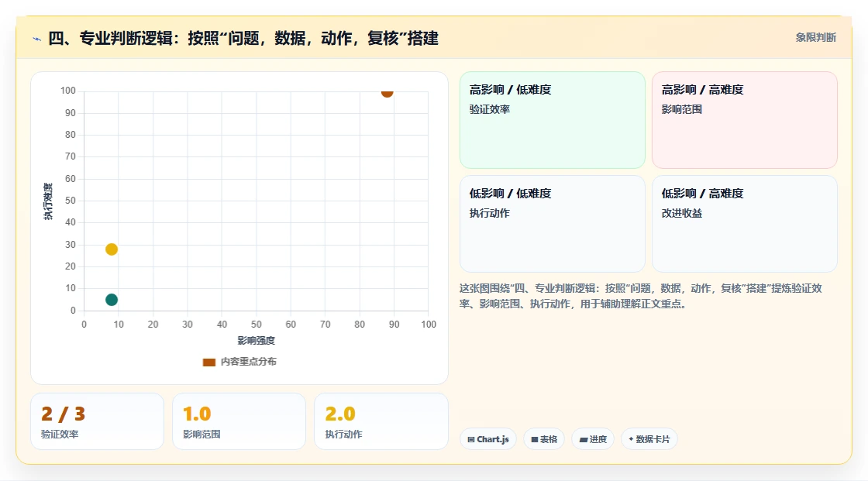868x481 pixels.
Task: Select the 进度 tag chip
Action: click(x=593, y=439)
